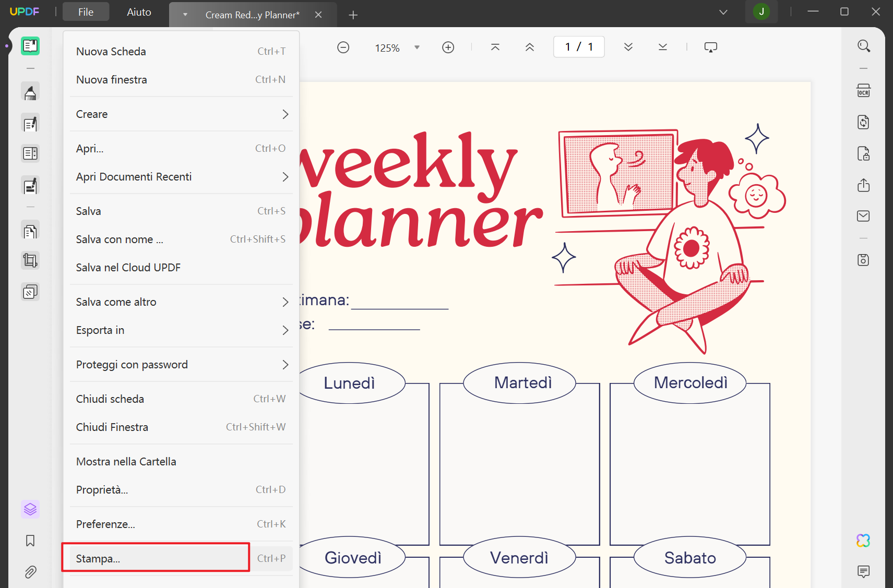Add a new tab with plus button
Image resolution: width=893 pixels, height=588 pixels.
(353, 15)
